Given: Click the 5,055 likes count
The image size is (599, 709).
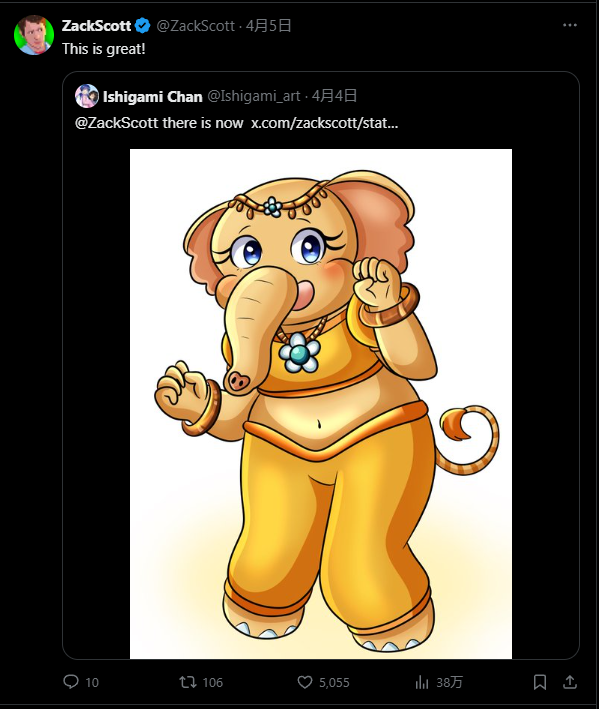Looking at the screenshot, I should click(x=334, y=682).
